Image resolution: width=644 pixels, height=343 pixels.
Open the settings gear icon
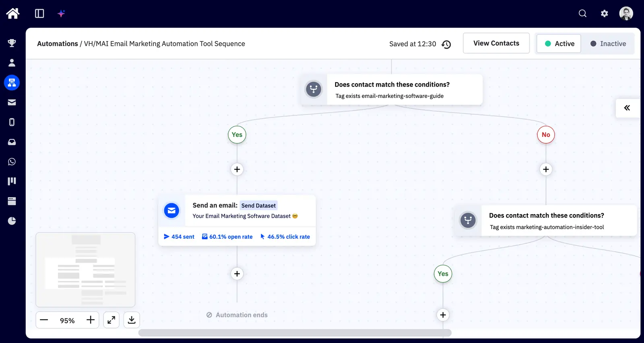tap(604, 13)
